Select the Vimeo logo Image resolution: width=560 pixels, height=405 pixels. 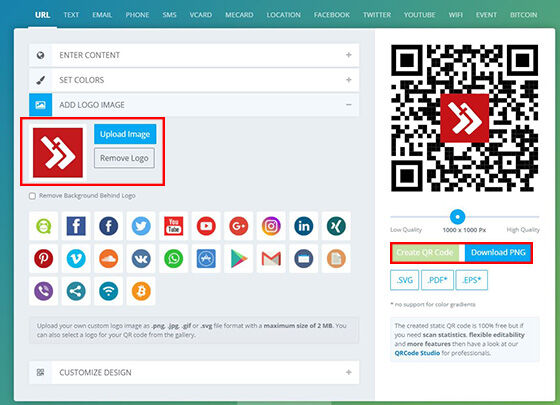click(76, 259)
